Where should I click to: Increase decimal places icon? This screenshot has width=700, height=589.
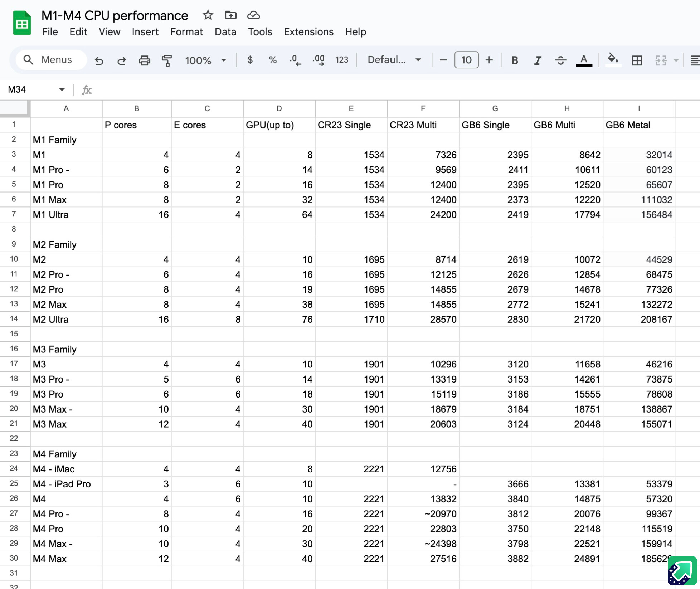tap(318, 60)
